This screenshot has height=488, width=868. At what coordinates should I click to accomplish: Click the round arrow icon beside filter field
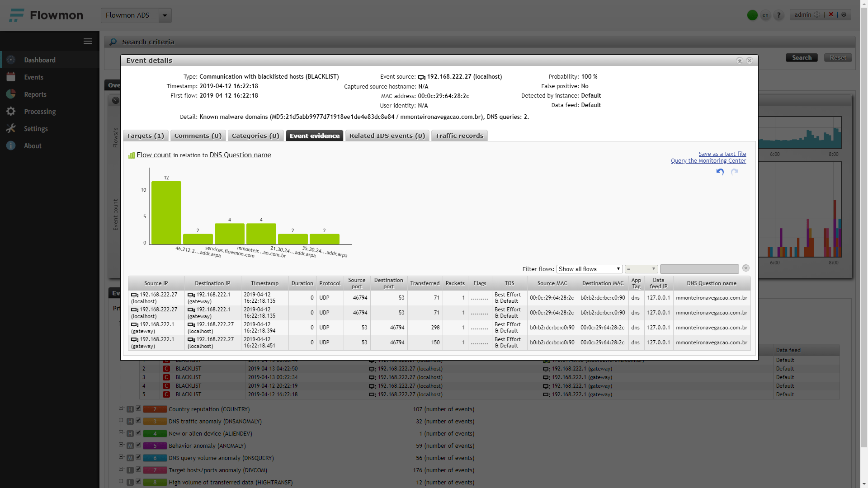point(746,268)
